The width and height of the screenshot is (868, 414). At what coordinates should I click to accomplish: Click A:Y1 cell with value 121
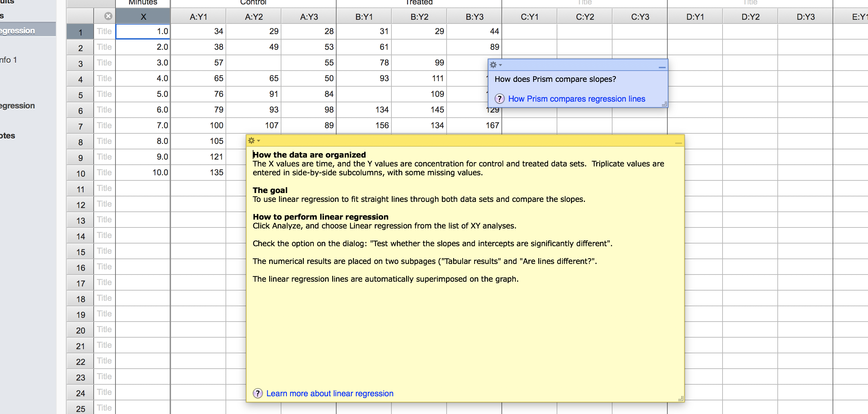(x=198, y=157)
